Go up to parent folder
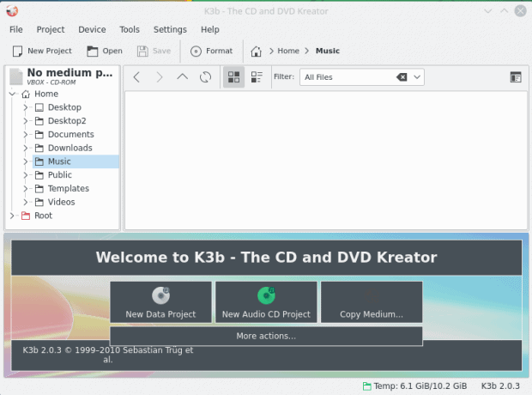Image resolution: width=532 pixels, height=395 pixels. click(183, 77)
